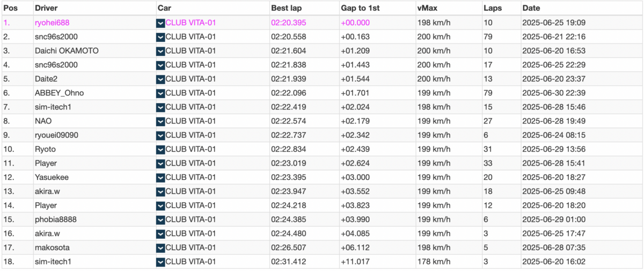
Task: Expand car details icon for ABBEY_Ohno
Action: click(x=160, y=93)
